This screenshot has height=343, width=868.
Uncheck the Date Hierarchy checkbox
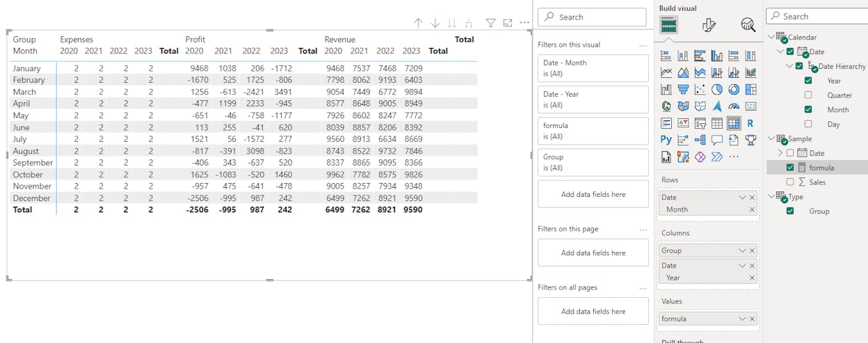tap(799, 66)
